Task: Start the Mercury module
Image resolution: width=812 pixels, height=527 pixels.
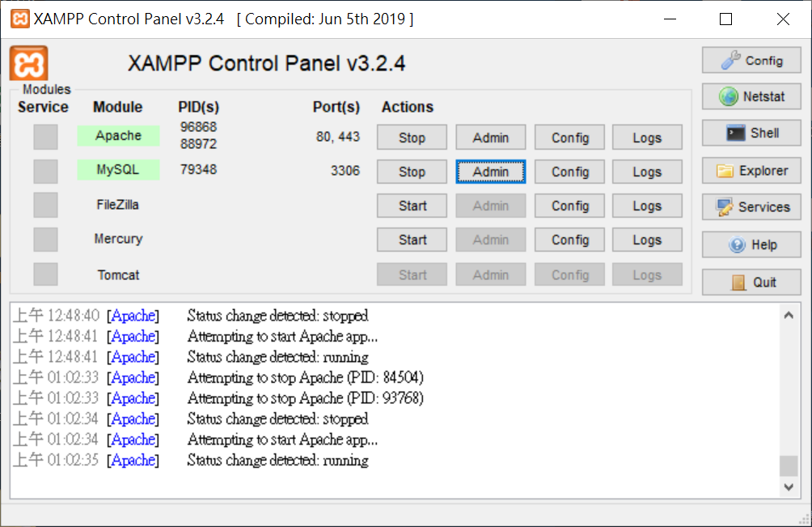Action: click(412, 240)
